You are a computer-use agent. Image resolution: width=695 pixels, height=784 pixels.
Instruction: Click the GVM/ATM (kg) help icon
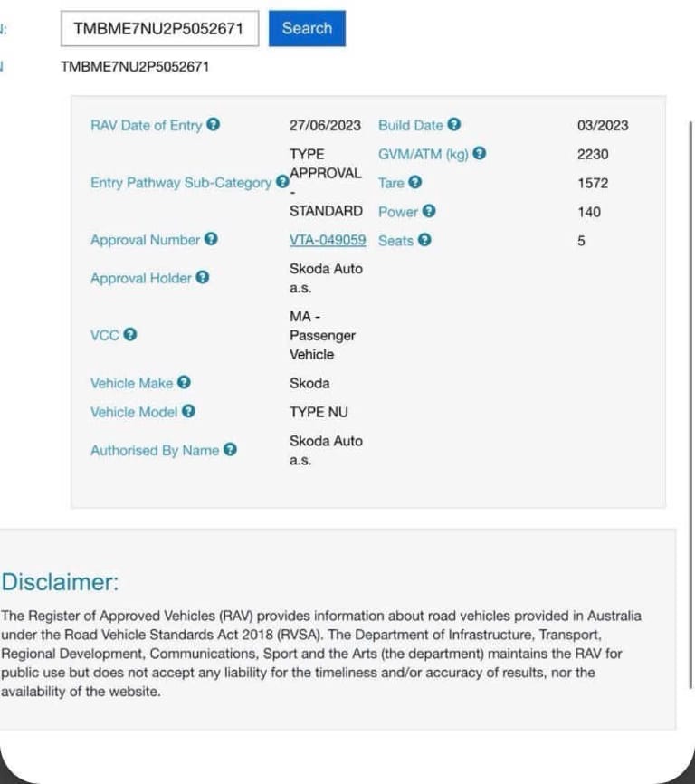479,153
